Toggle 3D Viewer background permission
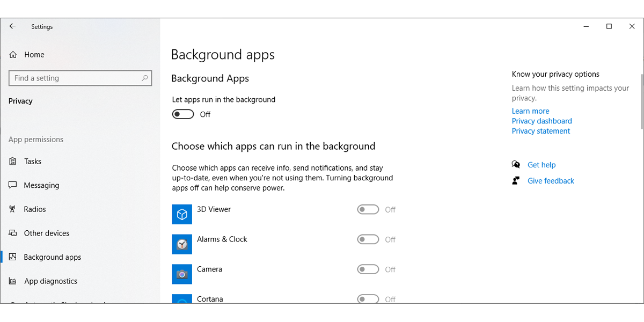Viewport: 644px width, 322px height. coord(368,210)
